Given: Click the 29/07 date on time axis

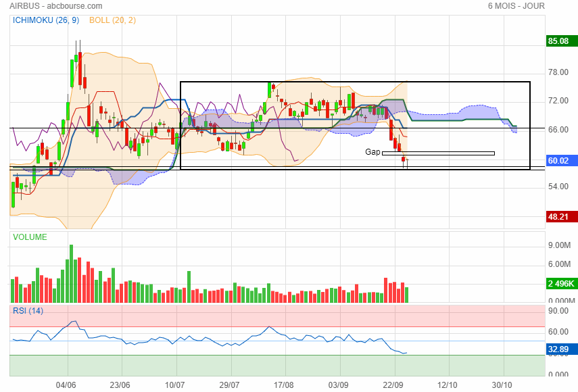Looking at the screenshot, I should pyautogui.click(x=229, y=385).
